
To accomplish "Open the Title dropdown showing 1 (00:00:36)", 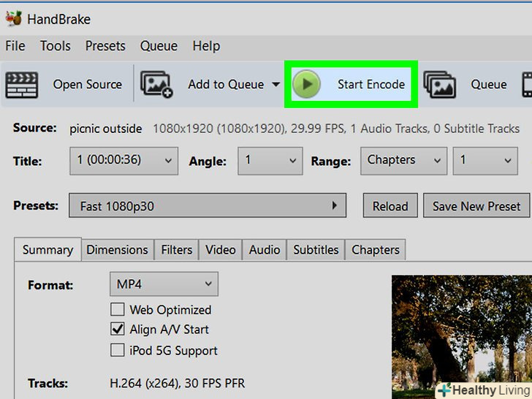I will point(123,161).
